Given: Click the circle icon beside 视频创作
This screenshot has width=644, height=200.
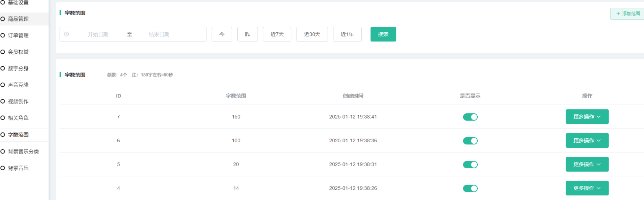Looking at the screenshot, I should [3, 102].
